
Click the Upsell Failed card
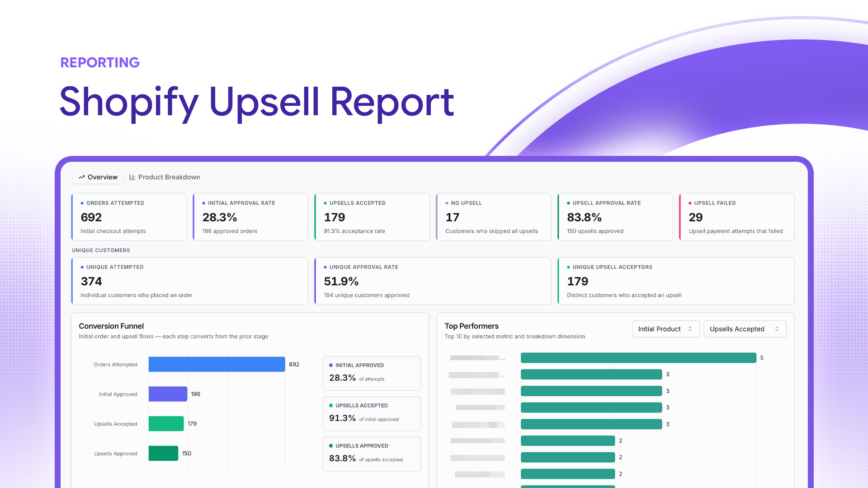[737, 217]
